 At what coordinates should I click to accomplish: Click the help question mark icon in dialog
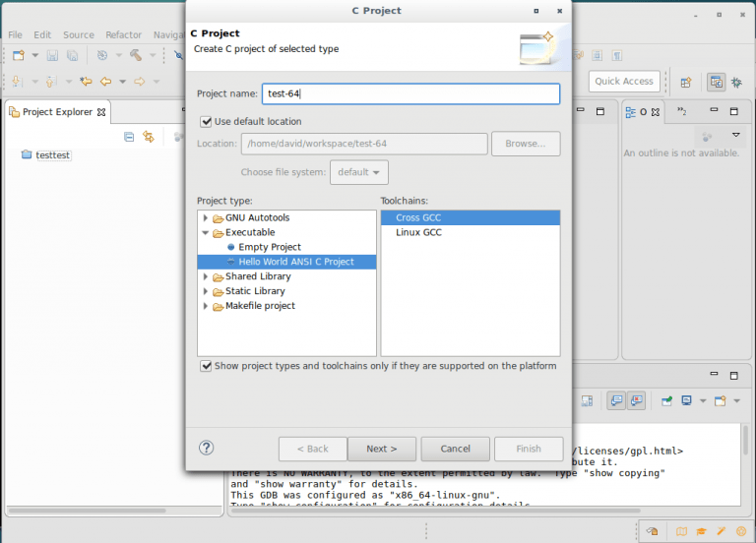(207, 448)
